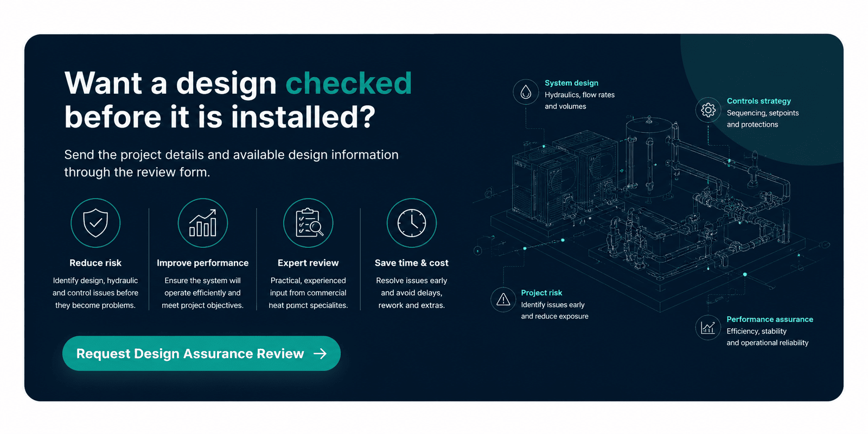Click the green word "checked" in headline
868x434 pixels.
click(x=349, y=83)
